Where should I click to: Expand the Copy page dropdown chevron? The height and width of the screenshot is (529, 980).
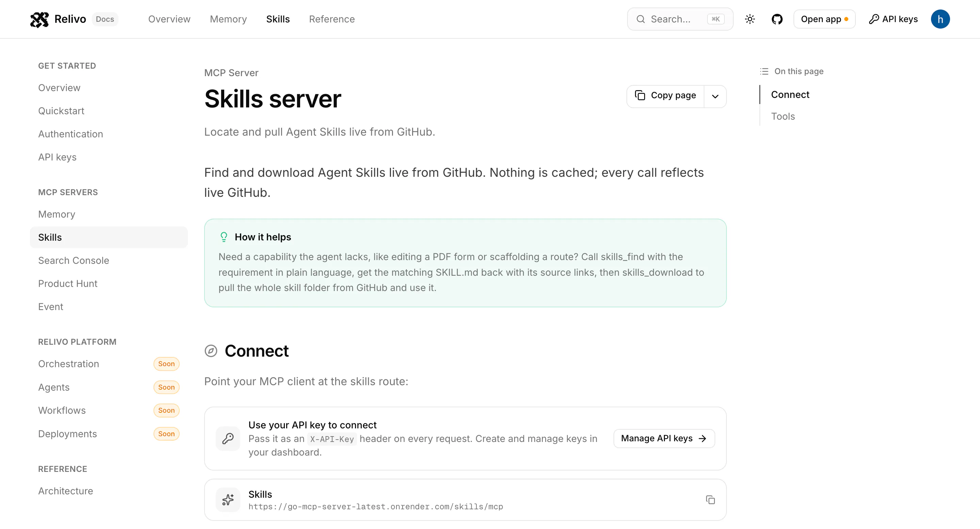(x=715, y=97)
